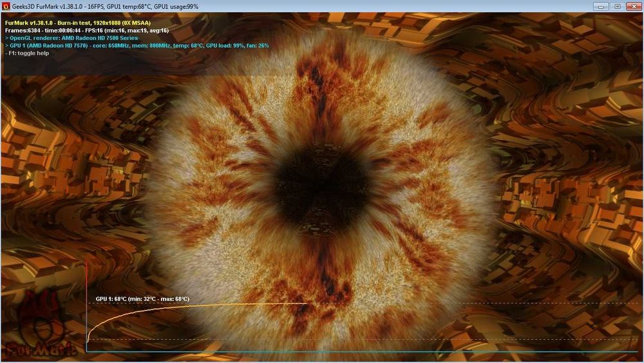This screenshot has height=363, width=644.
Task: Click the 'OpenGL renderer: AMD Radeon HD 7500 Series' line
Action: pos(71,38)
